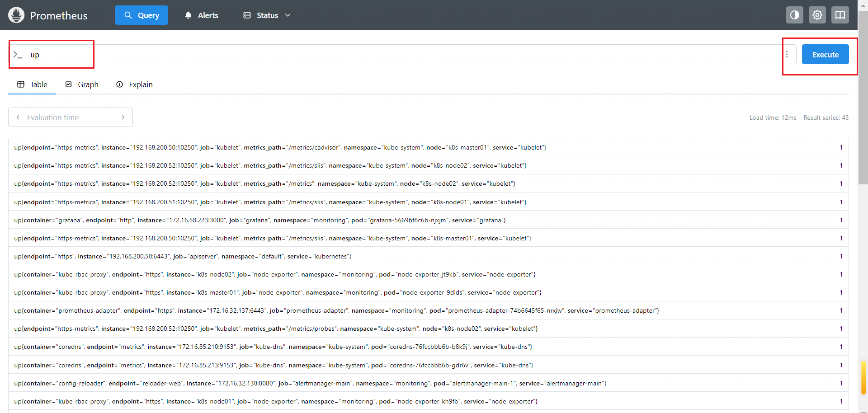Click the page vertical scrollbar thumb

(863, 99)
